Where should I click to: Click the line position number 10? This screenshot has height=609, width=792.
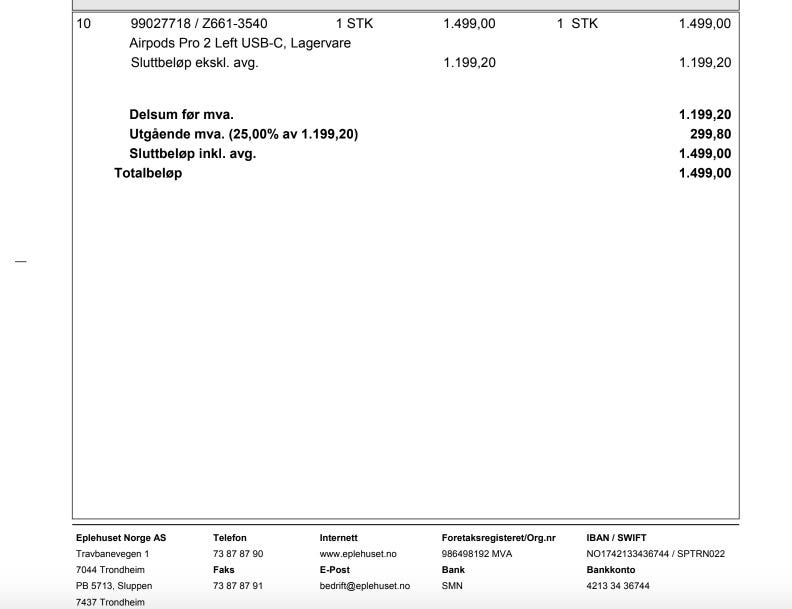(x=84, y=24)
